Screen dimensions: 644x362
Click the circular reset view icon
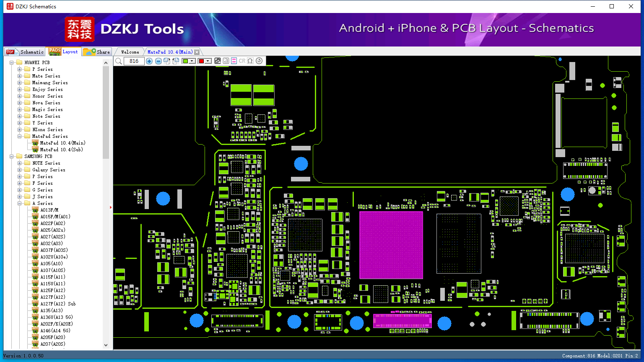(259, 61)
